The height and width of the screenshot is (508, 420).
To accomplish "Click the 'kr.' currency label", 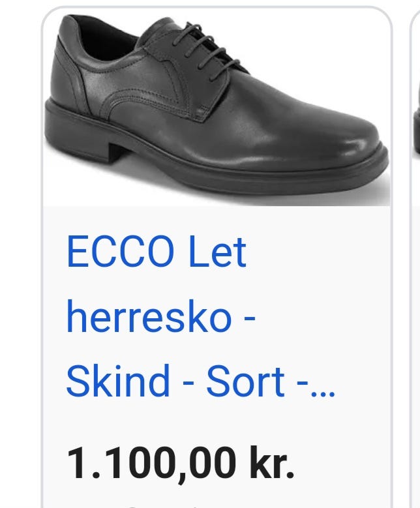I will (x=271, y=462).
